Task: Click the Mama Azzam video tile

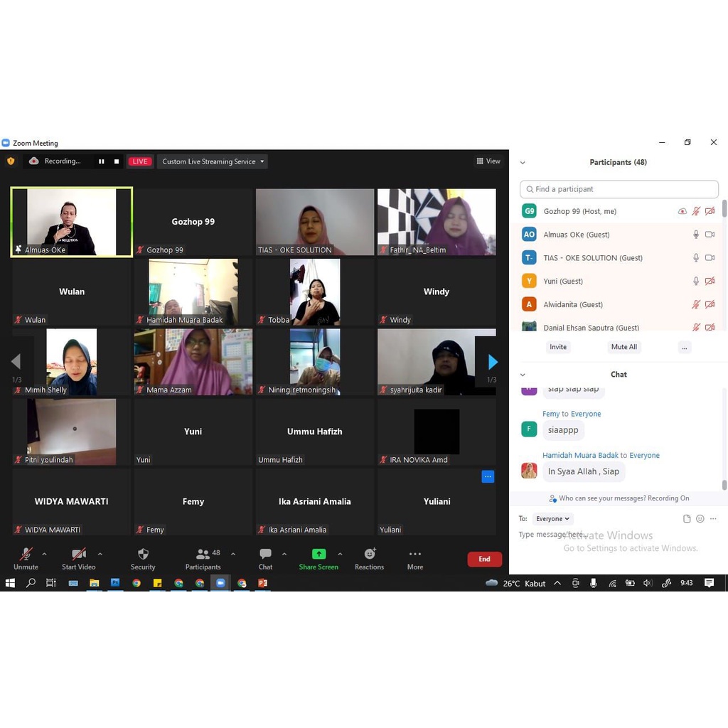Action: tap(193, 362)
